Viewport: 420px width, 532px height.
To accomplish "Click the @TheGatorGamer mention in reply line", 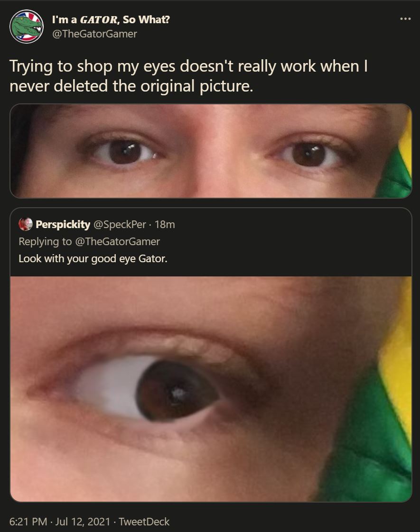I will click(117, 241).
